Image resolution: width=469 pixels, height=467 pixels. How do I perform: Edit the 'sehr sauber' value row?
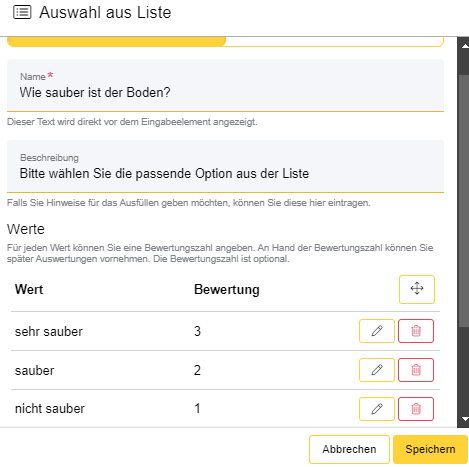tap(377, 331)
